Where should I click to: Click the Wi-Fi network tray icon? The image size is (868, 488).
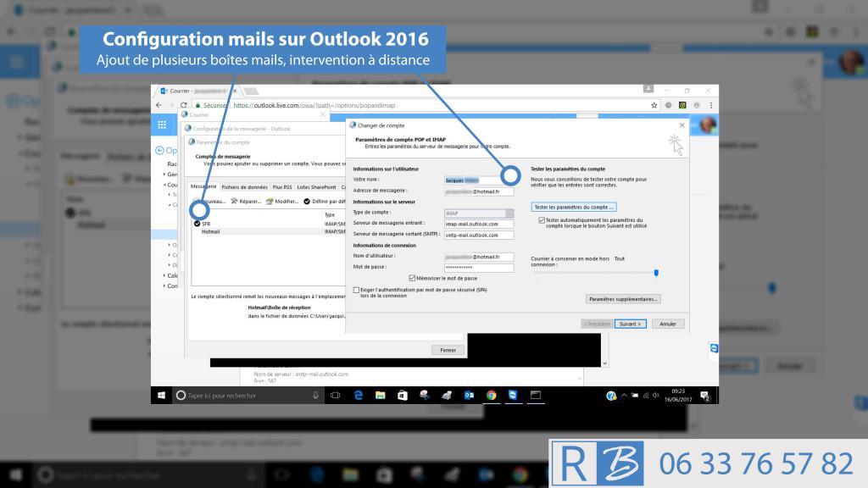coord(645,396)
